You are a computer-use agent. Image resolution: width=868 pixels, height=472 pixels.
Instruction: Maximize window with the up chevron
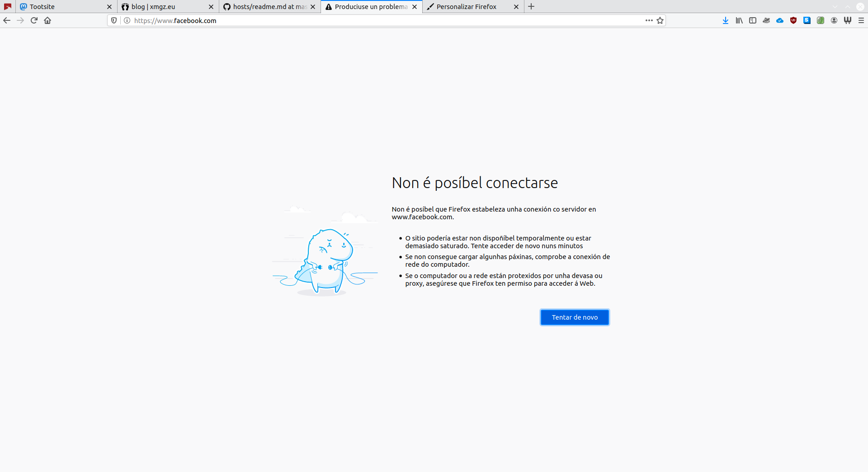pyautogui.click(x=848, y=7)
